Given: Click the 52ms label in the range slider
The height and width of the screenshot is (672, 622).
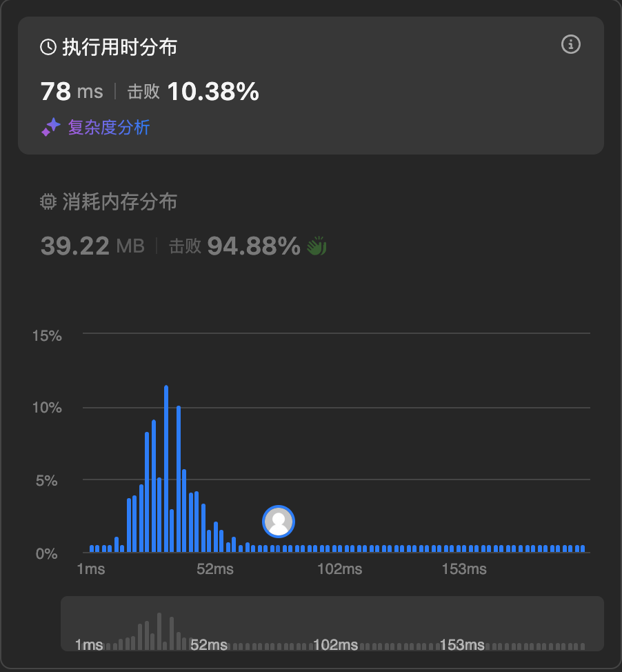Looking at the screenshot, I should 209,644.
